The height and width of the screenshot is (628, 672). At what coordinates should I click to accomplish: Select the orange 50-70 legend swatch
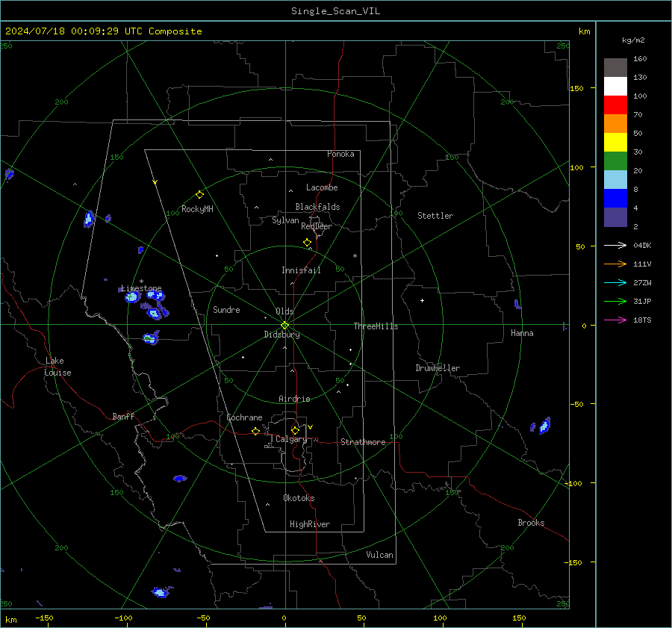(615, 123)
